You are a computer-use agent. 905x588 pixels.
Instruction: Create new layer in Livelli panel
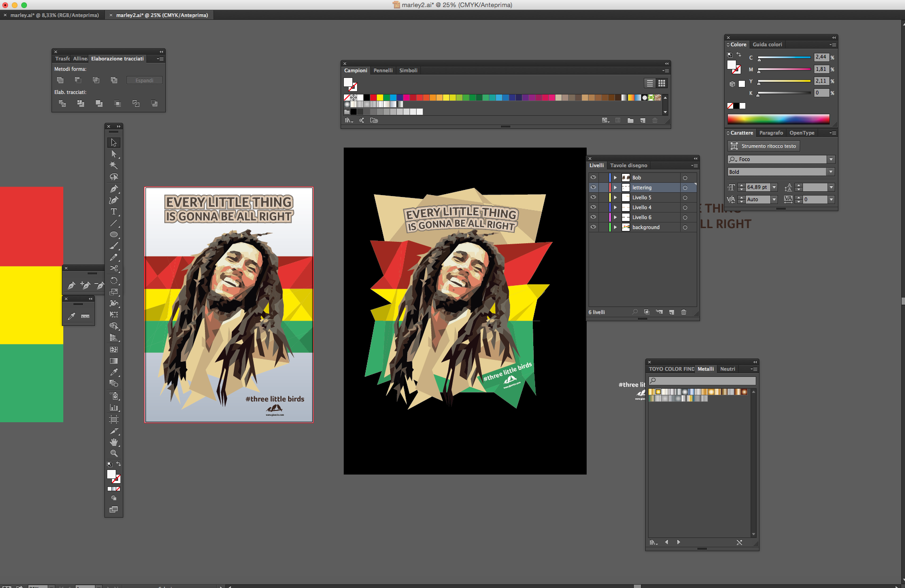point(671,312)
